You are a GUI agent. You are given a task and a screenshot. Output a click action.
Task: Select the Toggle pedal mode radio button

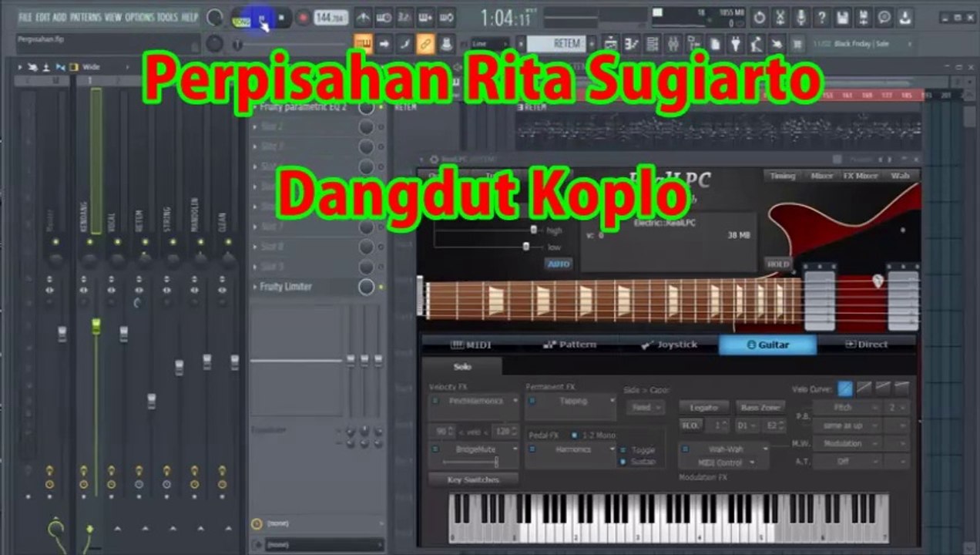(x=623, y=450)
